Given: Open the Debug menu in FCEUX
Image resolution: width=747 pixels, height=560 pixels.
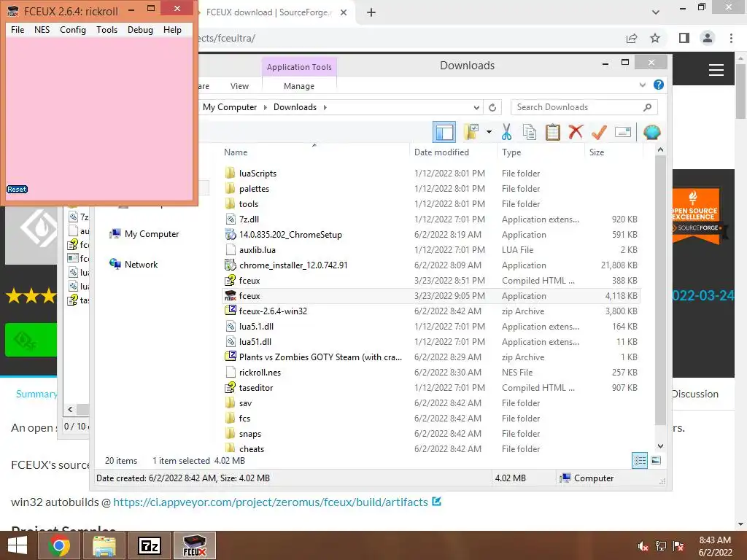Looking at the screenshot, I should tap(140, 29).
